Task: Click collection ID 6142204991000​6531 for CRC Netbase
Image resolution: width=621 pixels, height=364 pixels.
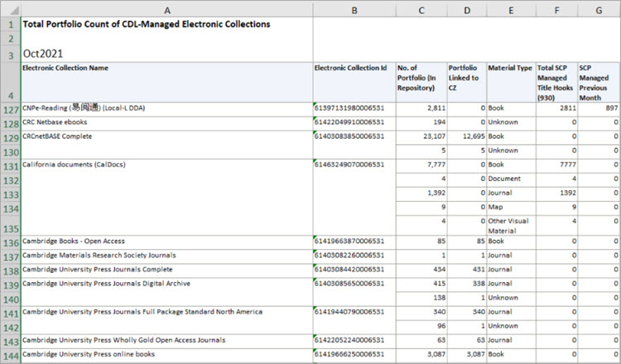Action: pos(354,123)
